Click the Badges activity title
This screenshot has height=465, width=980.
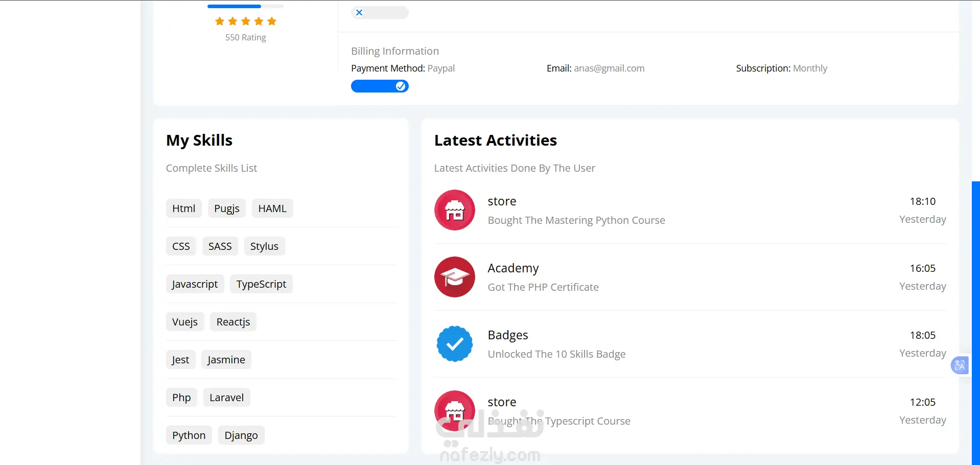(x=508, y=335)
